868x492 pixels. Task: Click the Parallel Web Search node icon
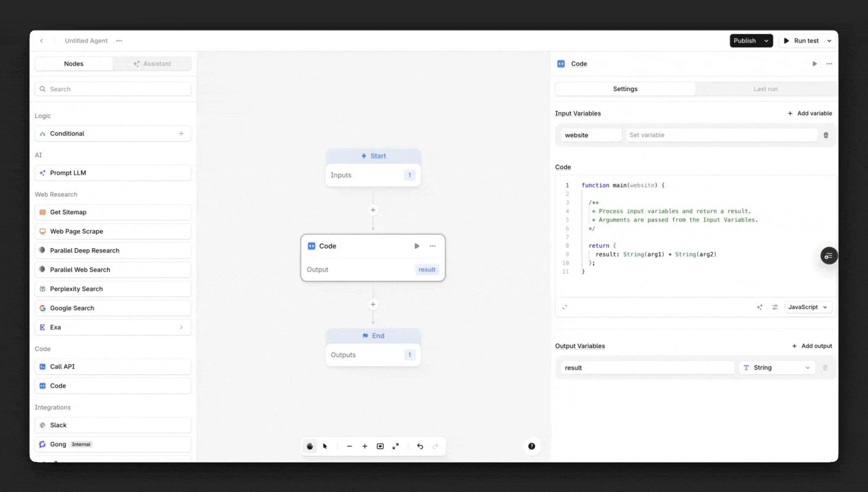point(42,270)
